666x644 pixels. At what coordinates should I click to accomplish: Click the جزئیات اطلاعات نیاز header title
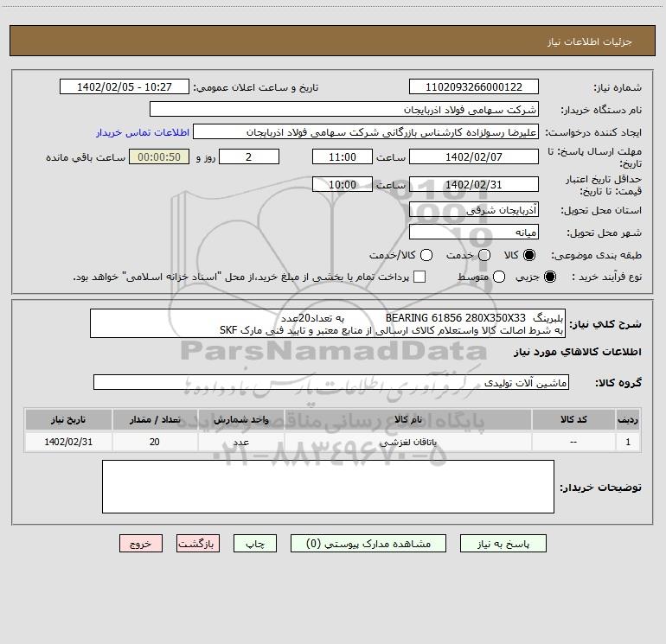[590, 41]
